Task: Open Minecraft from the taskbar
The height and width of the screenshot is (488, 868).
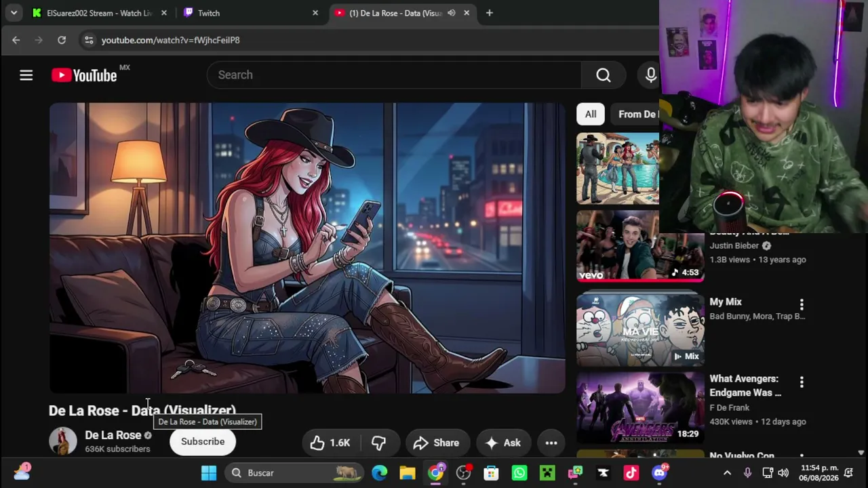Action: pos(547,472)
